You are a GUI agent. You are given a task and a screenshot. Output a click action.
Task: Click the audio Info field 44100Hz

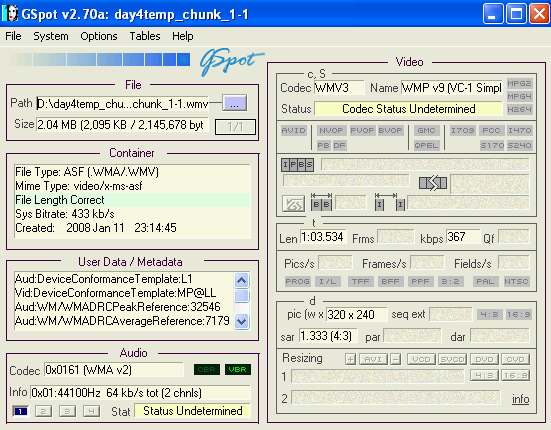[141, 392]
